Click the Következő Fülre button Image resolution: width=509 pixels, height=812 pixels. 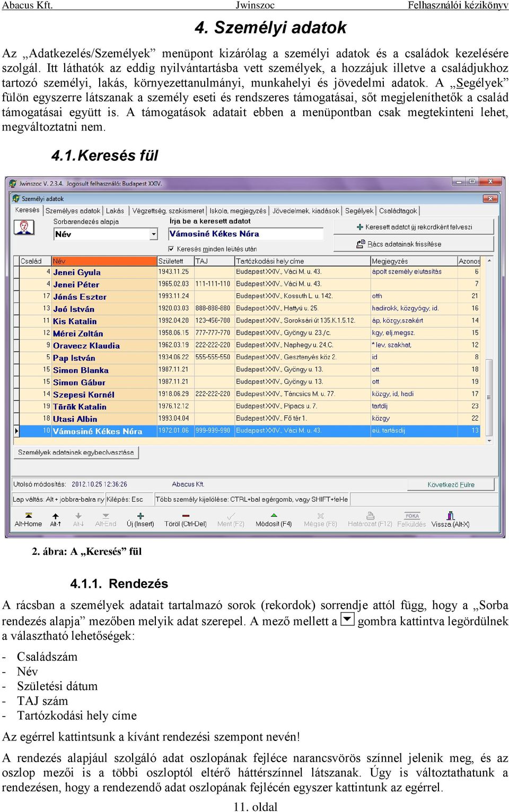451,485
